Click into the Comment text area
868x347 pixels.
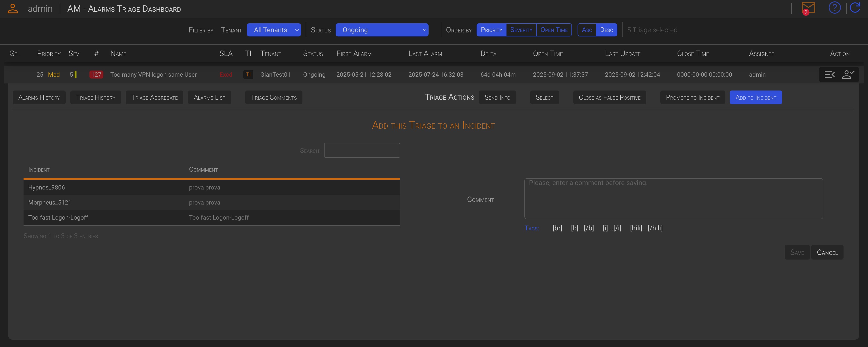coord(673,199)
